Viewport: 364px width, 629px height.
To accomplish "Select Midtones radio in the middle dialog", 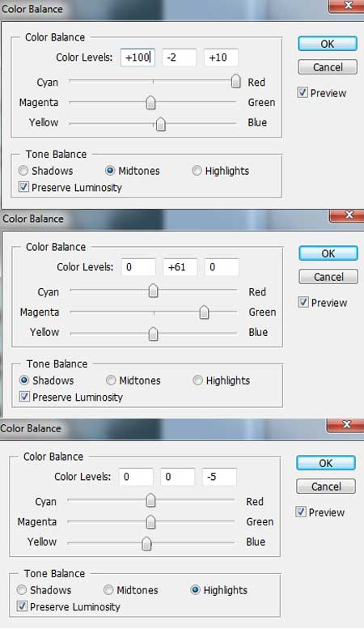I will [x=111, y=380].
